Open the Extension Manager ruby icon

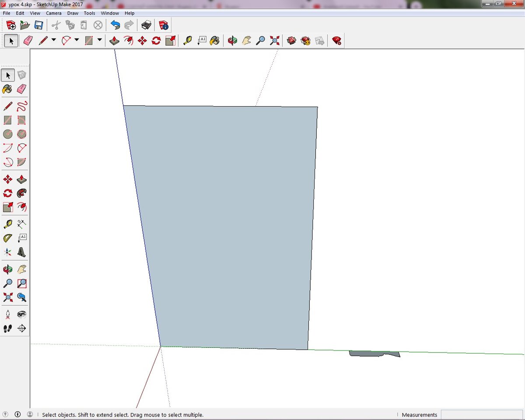point(336,41)
